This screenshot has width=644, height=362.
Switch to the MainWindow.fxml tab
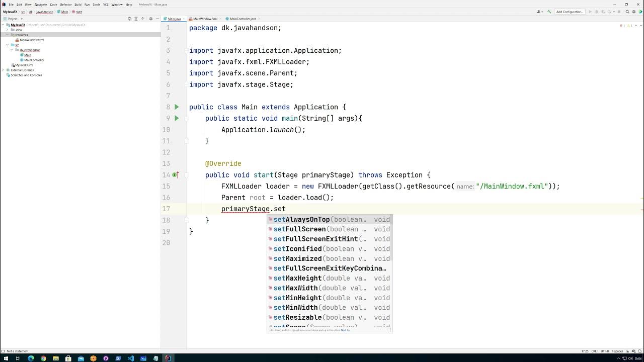coord(205,19)
